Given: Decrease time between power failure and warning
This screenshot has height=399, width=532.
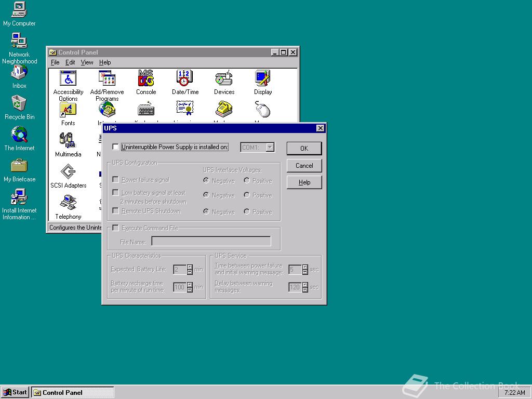Looking at the screenshot, I should tap(305, 272).
